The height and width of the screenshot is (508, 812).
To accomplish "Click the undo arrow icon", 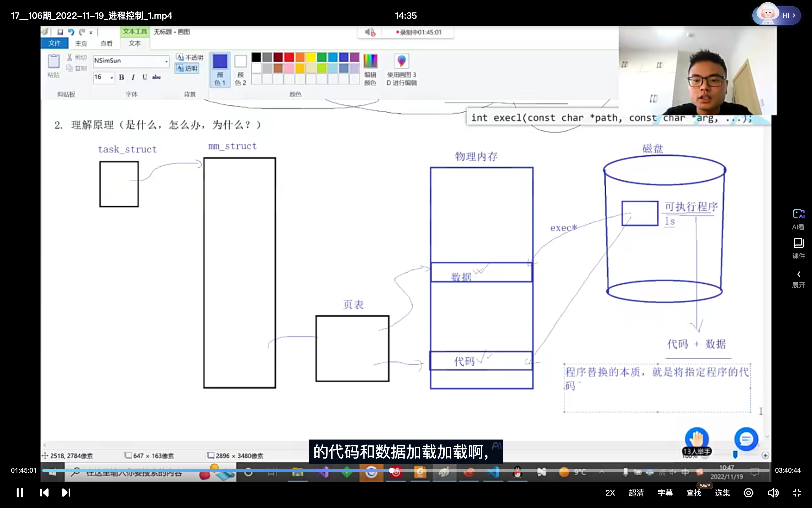I will tap(71, 32).
